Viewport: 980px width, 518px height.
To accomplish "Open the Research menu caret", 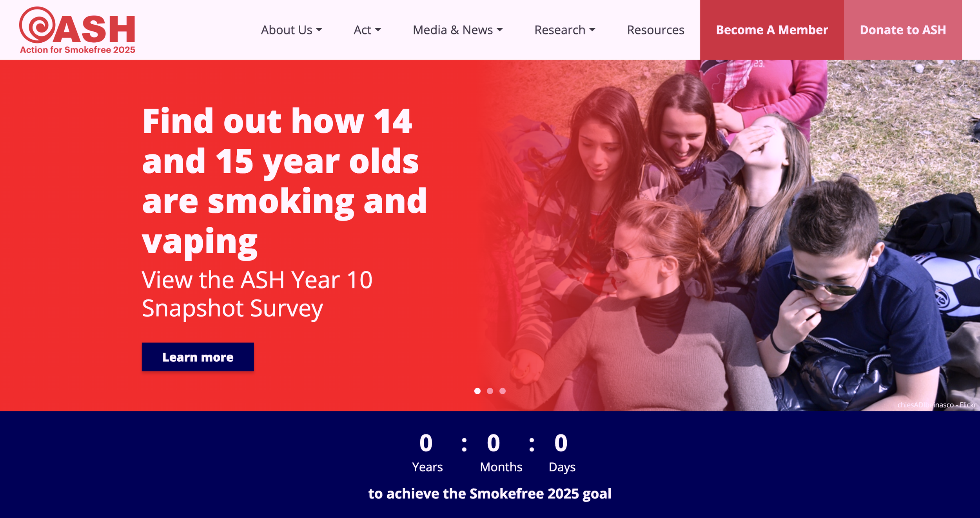I will point(592,30).
